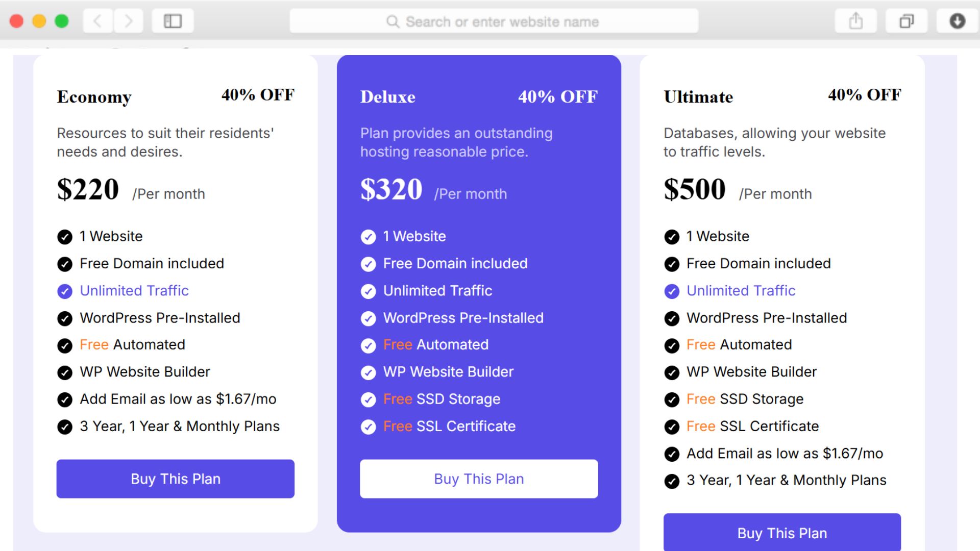This screenshot has width=980, height=551.
Task: Select Ultimate's Buy This Plan button
Action: point(781,533)
